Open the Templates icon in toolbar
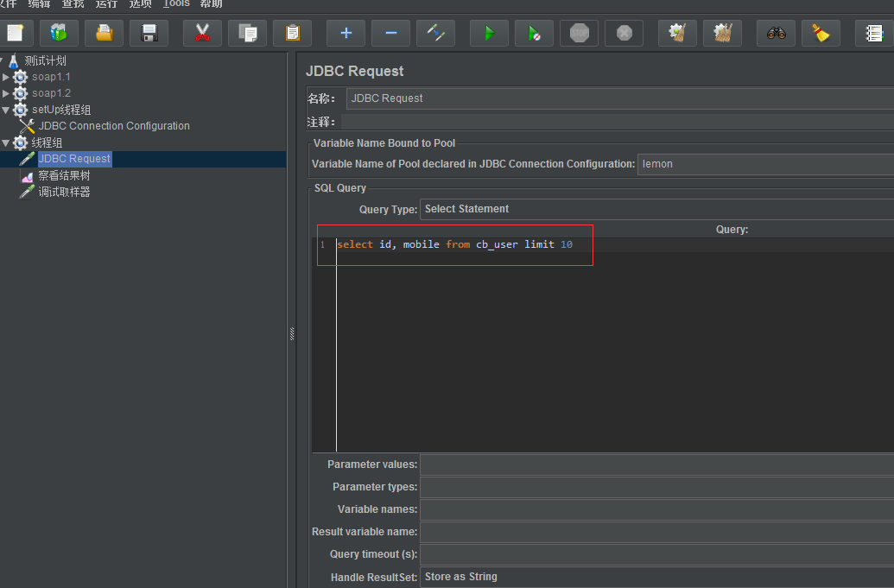894x588 pixels. point(59,34)
